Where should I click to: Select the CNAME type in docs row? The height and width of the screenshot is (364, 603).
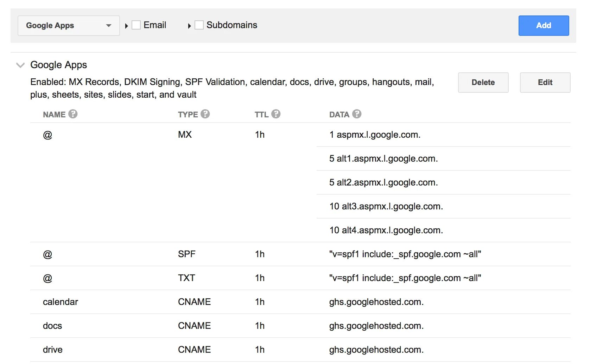coord(194,326)
